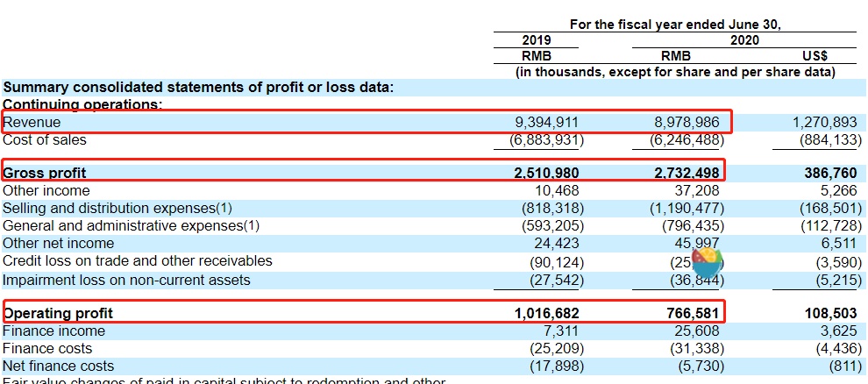Click cost of sales value (6,246,488)

point(687,140)
